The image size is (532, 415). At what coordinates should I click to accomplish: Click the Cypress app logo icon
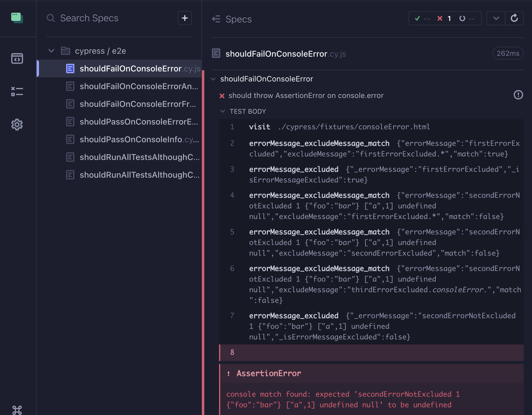point(17,18)
